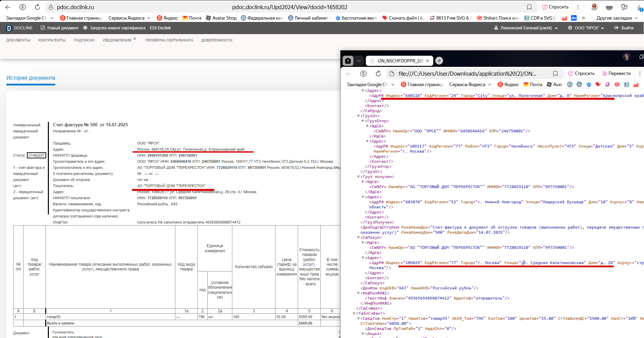Image resolution: width=644 pixels, height=338 pixels.
Task: Open УВЕДОМЛЕНИЯ with the 0 badge
Action: click(119, 40)
